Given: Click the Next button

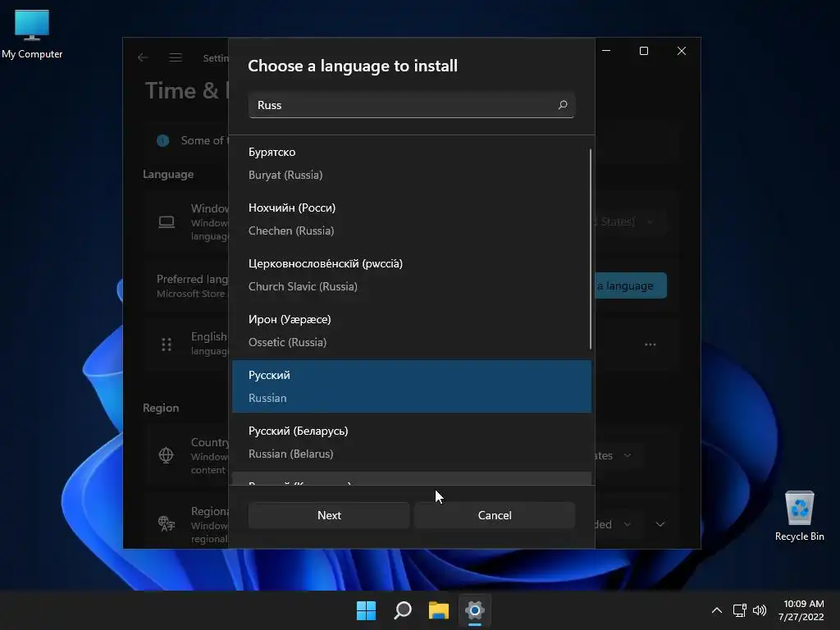Looking at the screenshot, I should click(329, 515).
